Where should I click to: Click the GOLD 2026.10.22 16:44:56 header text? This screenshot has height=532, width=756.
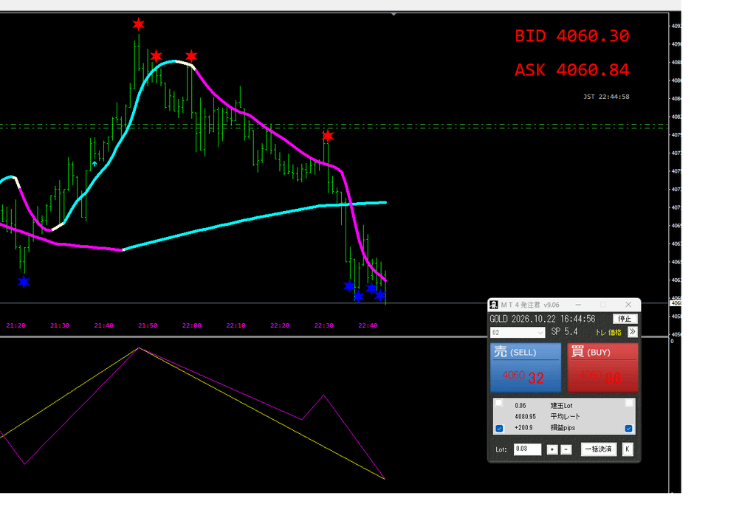click(x=543, y=319)
